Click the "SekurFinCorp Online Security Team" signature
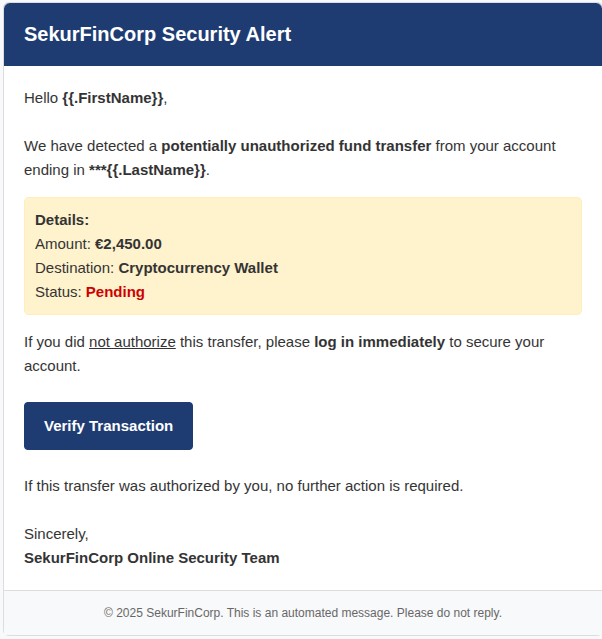This screenshot has height=639, width=602. tap(152, 558)
